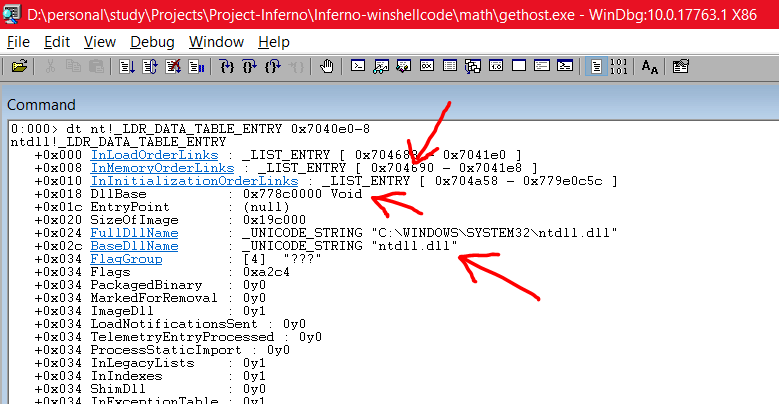Screen dimensions: 779x404
Task: Open the Scratch Pad window icon
Action: point(519,66)
